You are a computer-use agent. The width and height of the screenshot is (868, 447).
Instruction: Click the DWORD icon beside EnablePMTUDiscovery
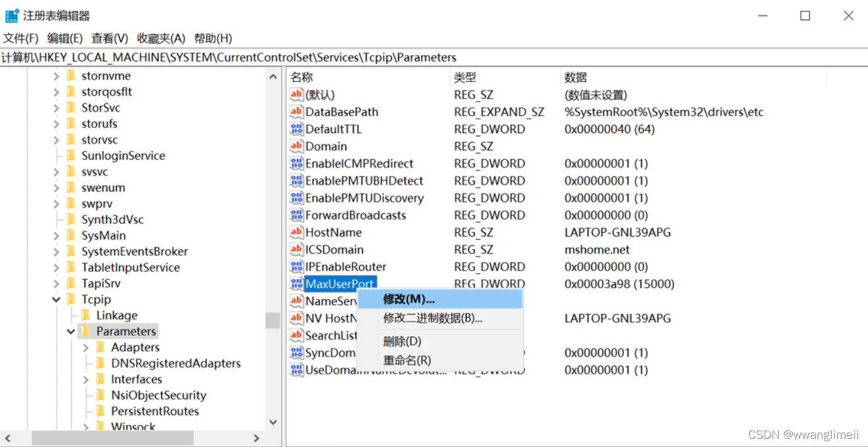pos(297,198)
